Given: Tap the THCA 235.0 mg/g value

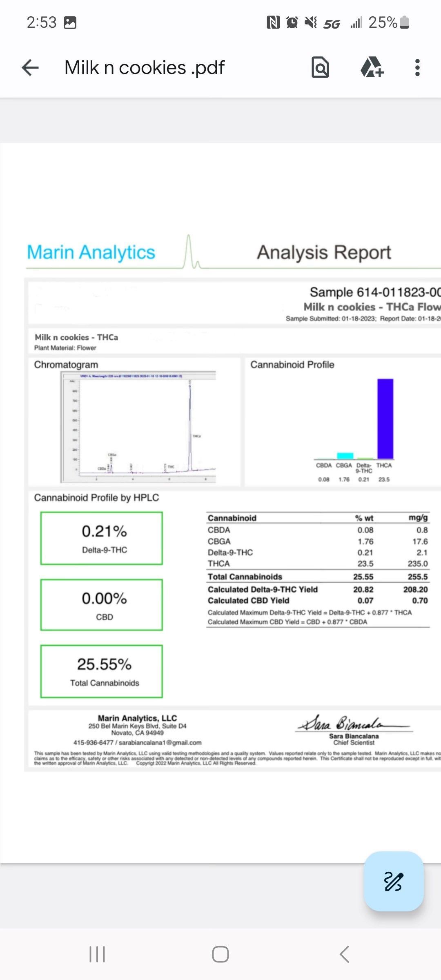Looking at the screenshot, I should [x=418, y=563].
